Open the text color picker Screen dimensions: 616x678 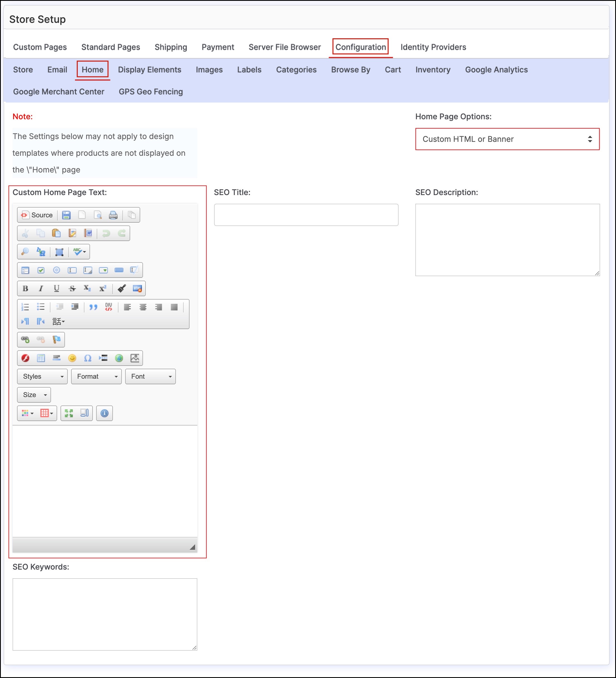[x=28, y=413]
